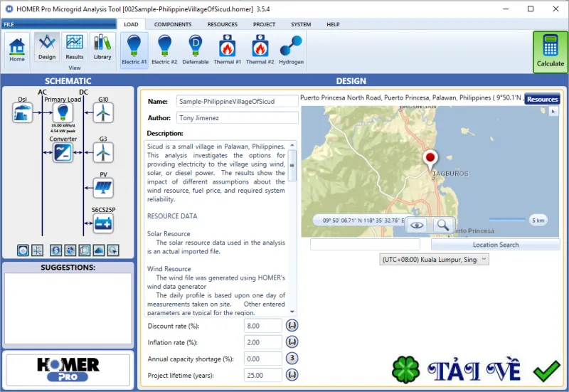Image resolution: width=569 pixels, height=392 pixels.
Task: Click the Resources button above map
Action: [x=542, y=99]
